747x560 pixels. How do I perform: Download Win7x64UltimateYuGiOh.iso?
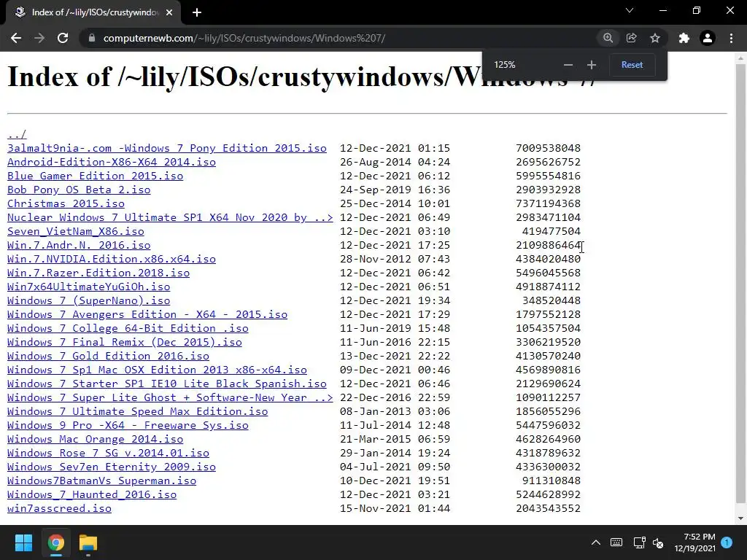pos(88,286)
